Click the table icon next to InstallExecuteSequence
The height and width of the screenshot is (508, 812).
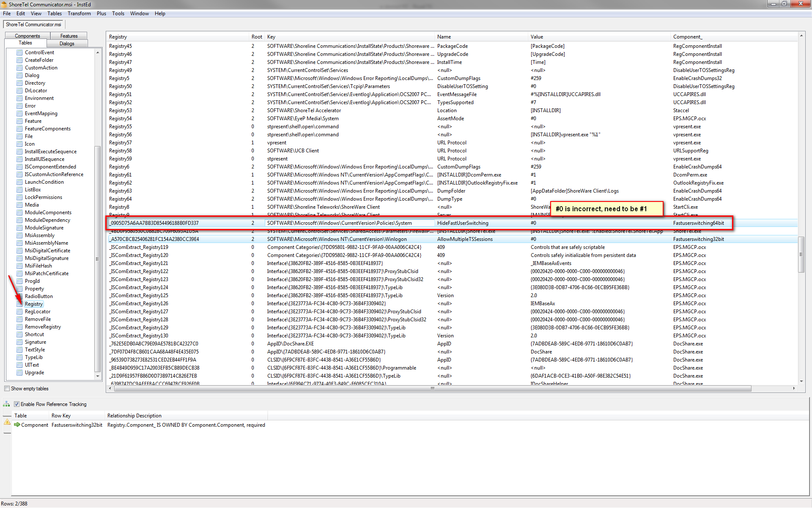19,152
